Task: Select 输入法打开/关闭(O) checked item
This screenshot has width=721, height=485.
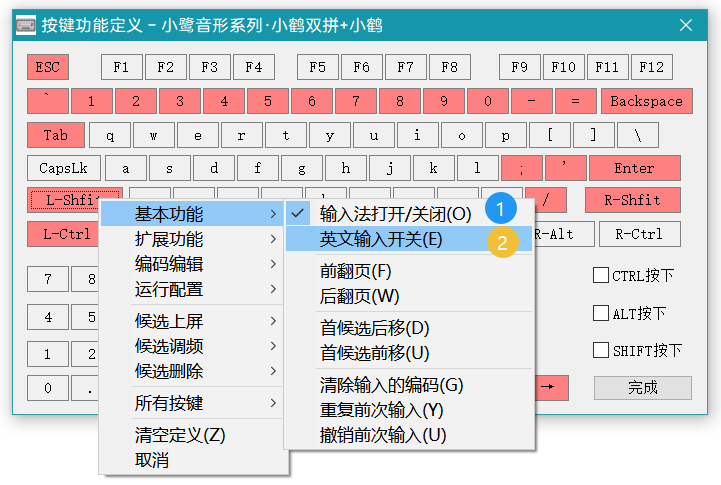Action: click(394, 214)
